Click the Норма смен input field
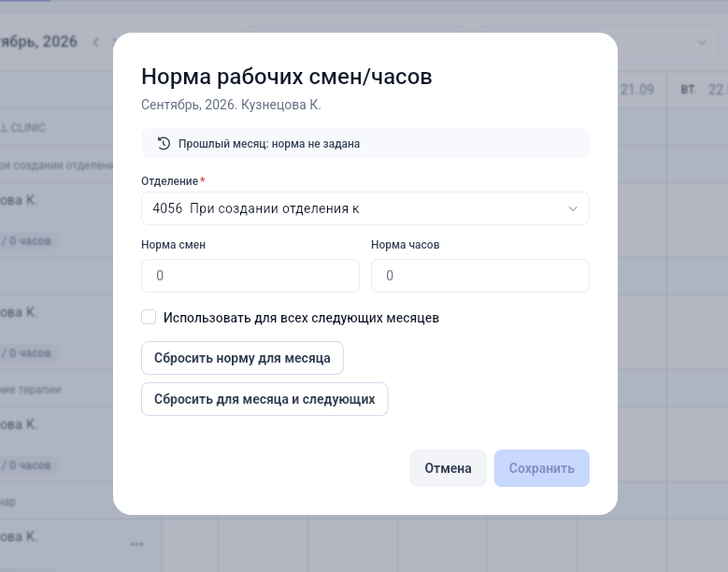The width and height of the screenshot is (728, 572). (x=250, y=276)
